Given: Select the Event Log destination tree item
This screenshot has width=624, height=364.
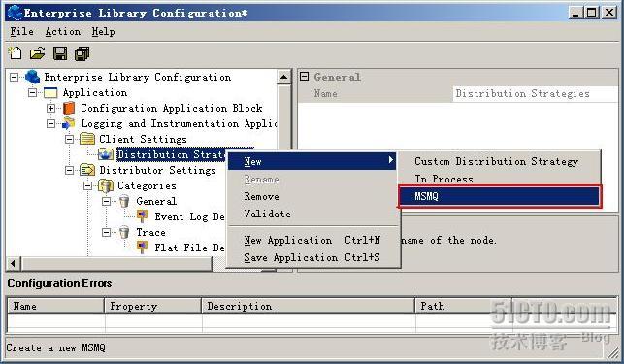Looking at the screenshot, I should point(189,216).
